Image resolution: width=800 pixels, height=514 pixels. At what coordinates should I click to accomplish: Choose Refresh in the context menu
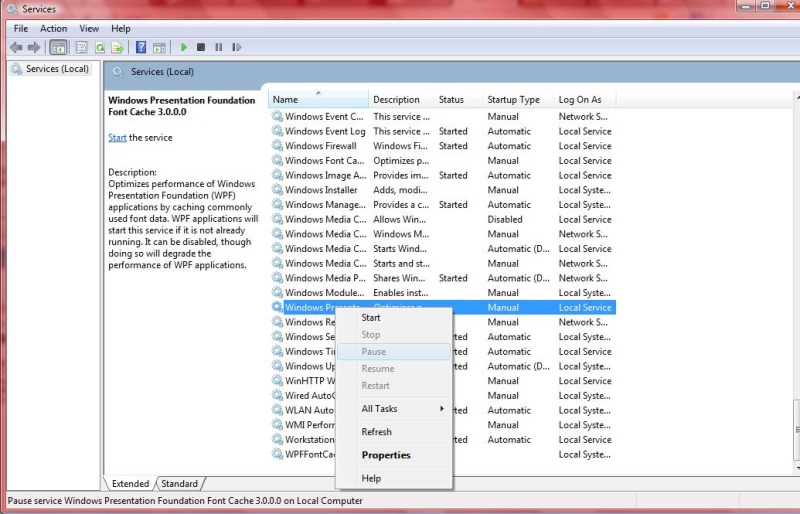tap(394, 432)
